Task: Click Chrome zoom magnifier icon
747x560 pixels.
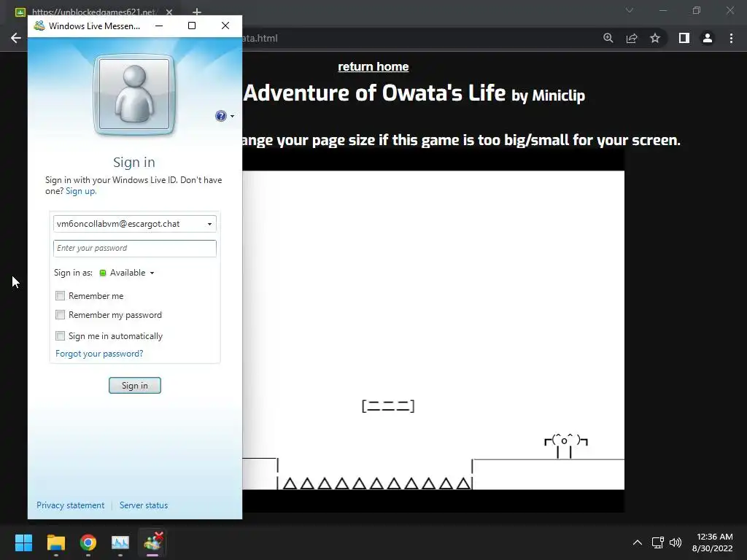Action: click(x=608, y=38)
